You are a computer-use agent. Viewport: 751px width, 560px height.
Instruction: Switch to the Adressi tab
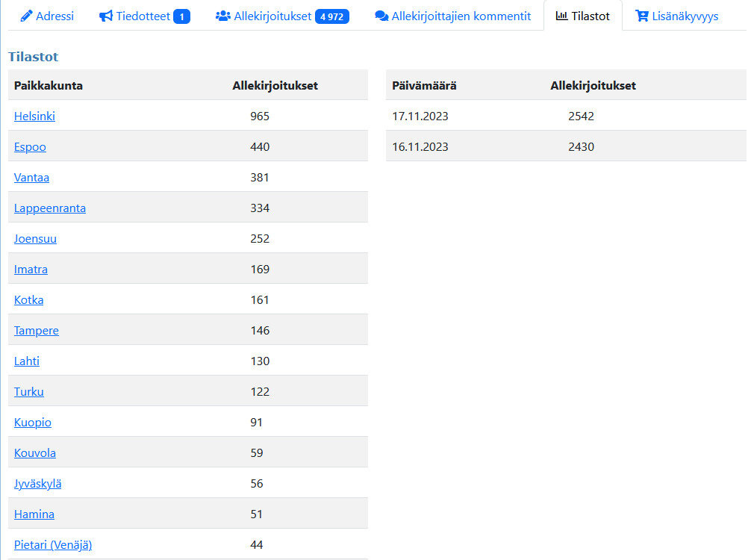[x=54, y=16]
